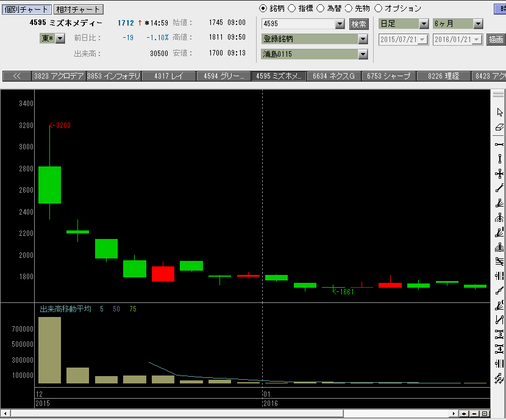Click the square reset button at bottom right

tap(485, 413)
